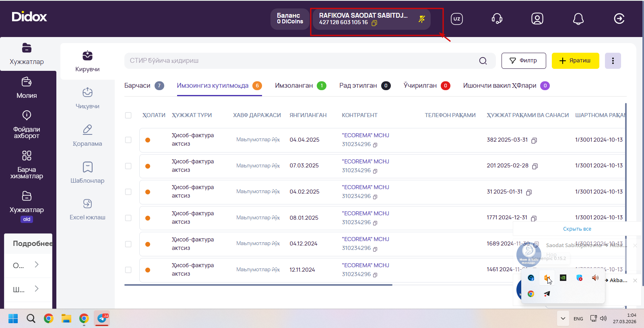Open "ECOREMA" MCHJ link in 12.11.2024 row
Viewport: 644px width, 328px height.
point(365,266)
